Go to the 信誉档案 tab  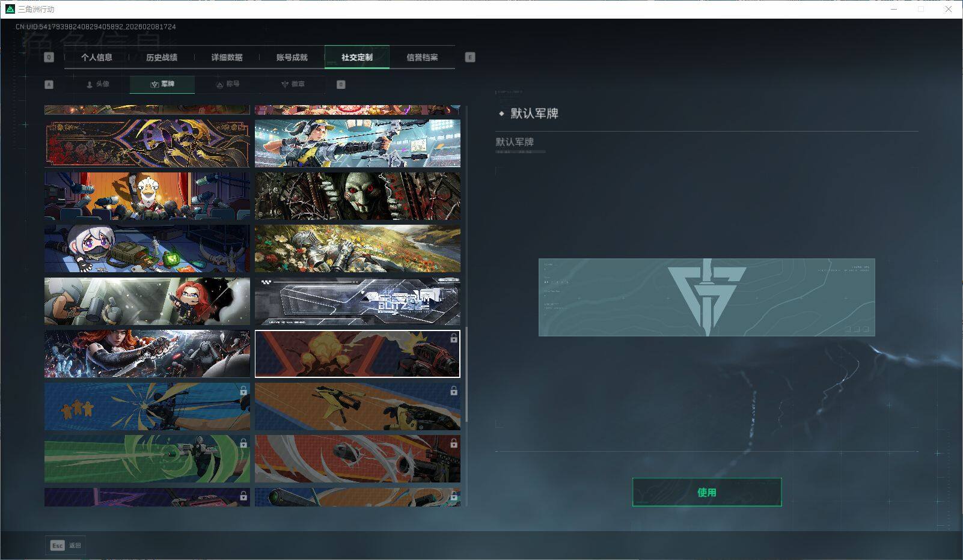[x=422, y=58]
